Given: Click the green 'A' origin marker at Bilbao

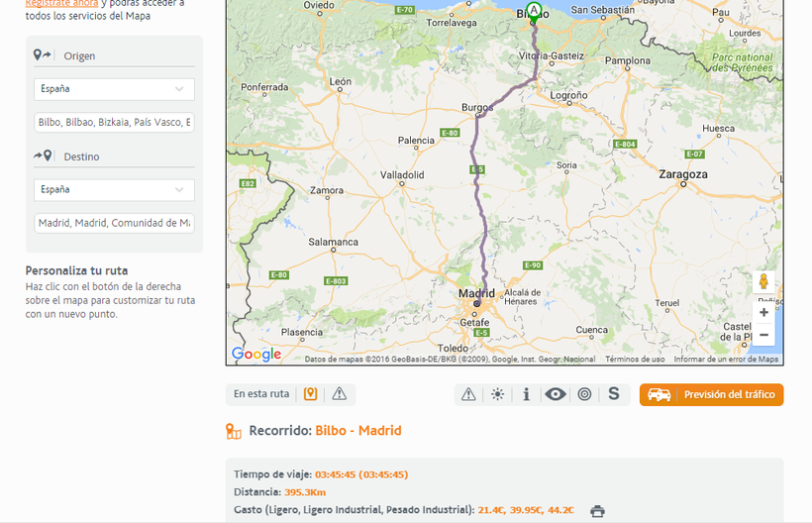Looking at the screenshot, I should click(535, 11).
